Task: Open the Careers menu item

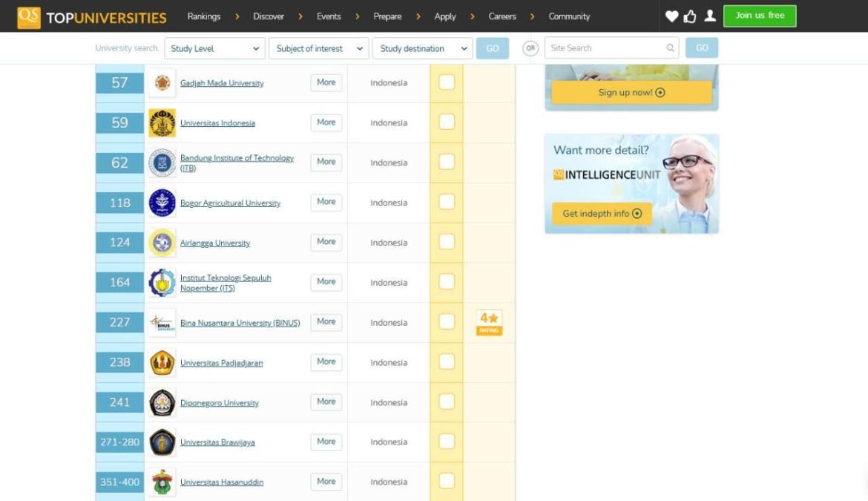Action: (x=502, y=16)
